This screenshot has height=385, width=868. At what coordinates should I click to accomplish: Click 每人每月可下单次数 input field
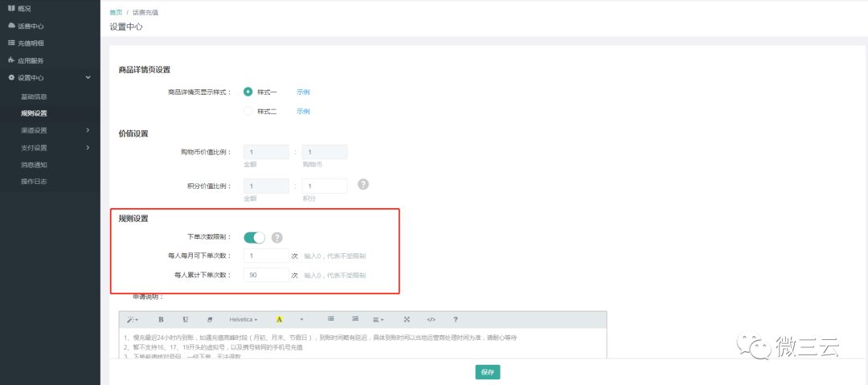point(266,256)
